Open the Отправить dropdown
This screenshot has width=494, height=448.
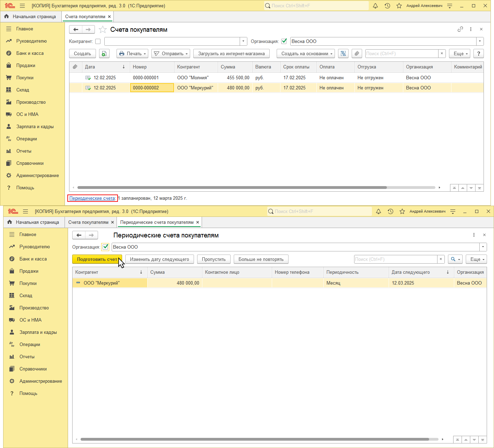point(171,53)
